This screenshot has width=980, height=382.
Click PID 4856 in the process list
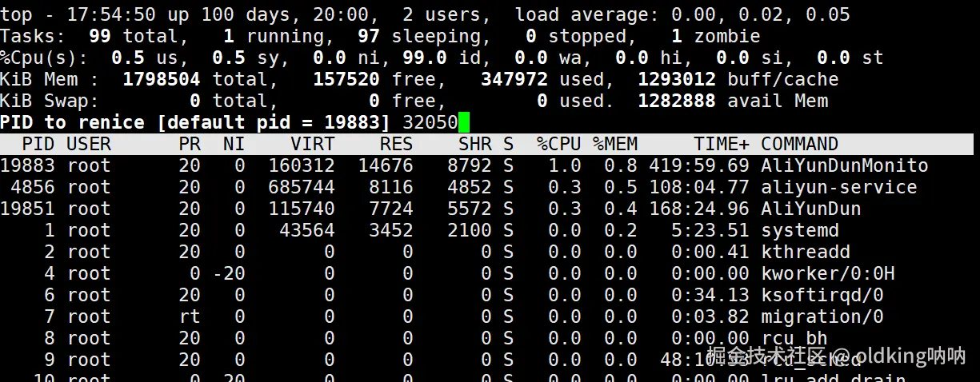click(33, 187)
